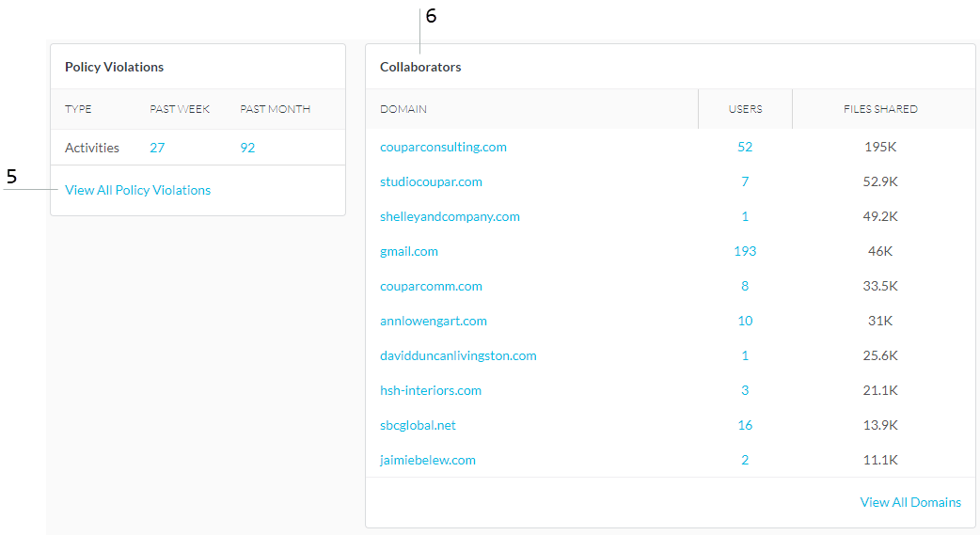This screenshot has height=535, width=980.
Task: Open shelleyandcompany.com collaborator domain
Action: (450, 216)
